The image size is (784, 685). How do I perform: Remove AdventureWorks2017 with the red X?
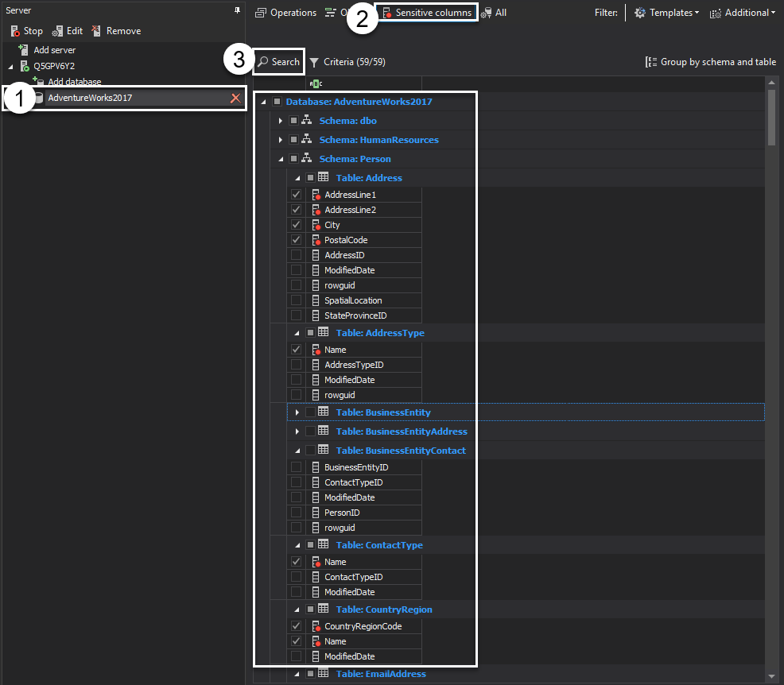click(235, 98)
